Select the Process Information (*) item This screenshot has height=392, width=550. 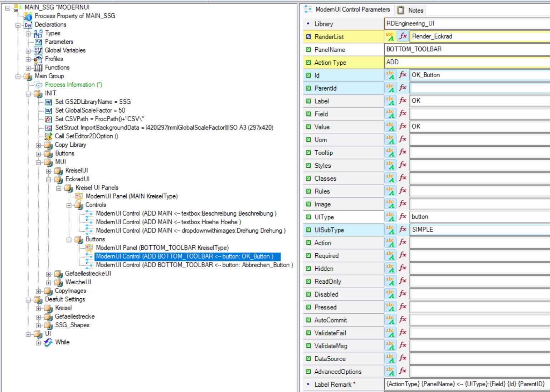[x=73, y=85]
